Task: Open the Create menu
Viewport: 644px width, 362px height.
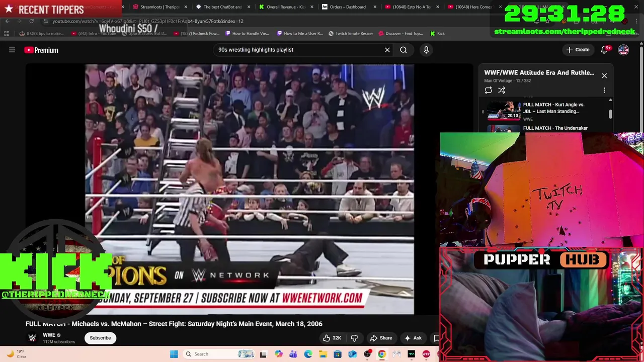Action: pos(578,50)
